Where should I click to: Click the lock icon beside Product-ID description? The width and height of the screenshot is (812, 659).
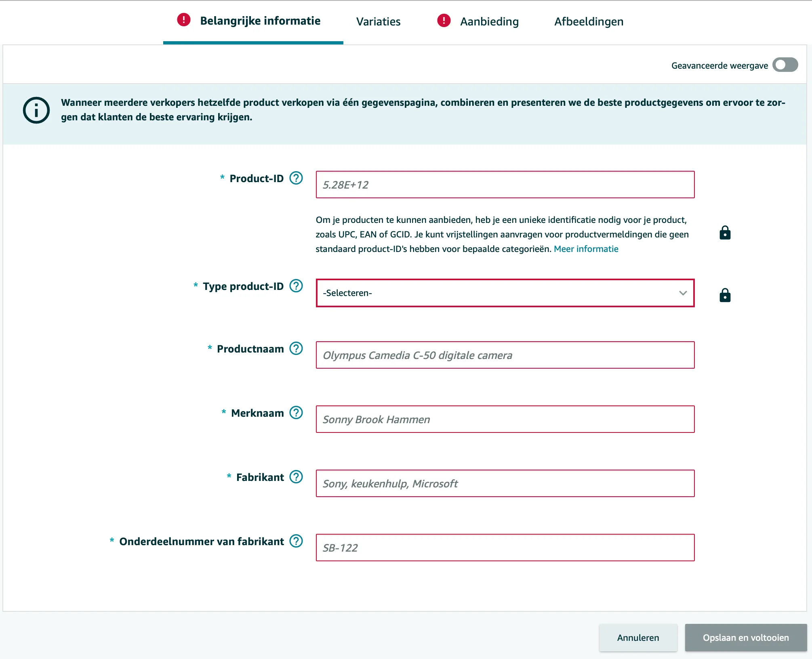725,233
